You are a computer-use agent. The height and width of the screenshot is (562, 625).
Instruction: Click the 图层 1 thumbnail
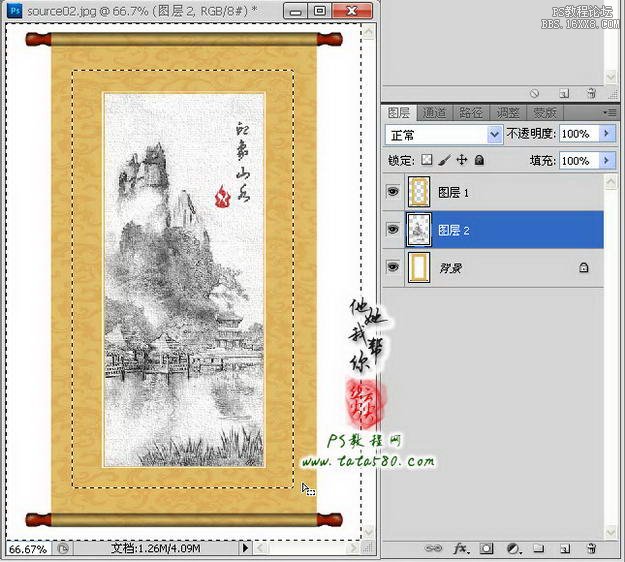pos(419,192)
